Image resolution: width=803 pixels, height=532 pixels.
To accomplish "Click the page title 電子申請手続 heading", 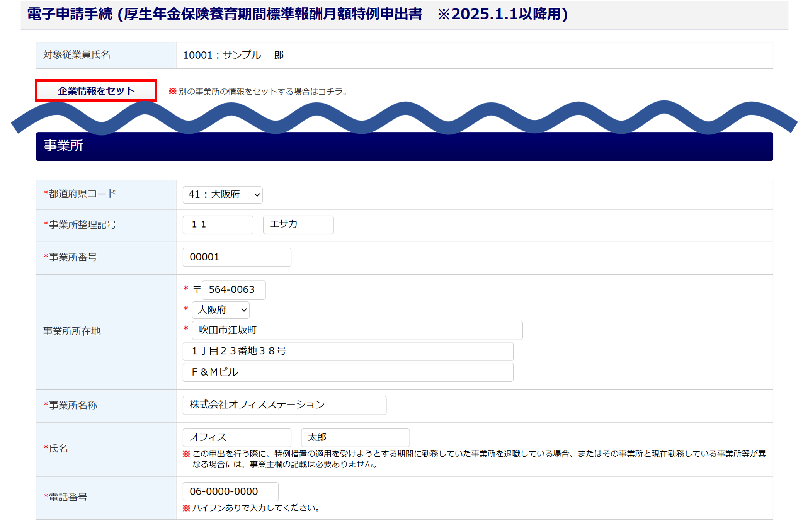I will point(298,14).
